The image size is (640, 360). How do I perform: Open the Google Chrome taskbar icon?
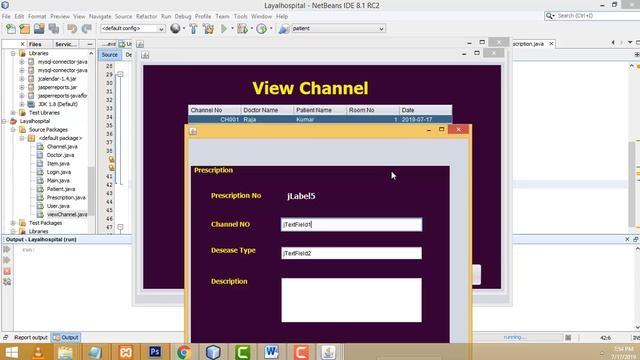click(184, 352)
